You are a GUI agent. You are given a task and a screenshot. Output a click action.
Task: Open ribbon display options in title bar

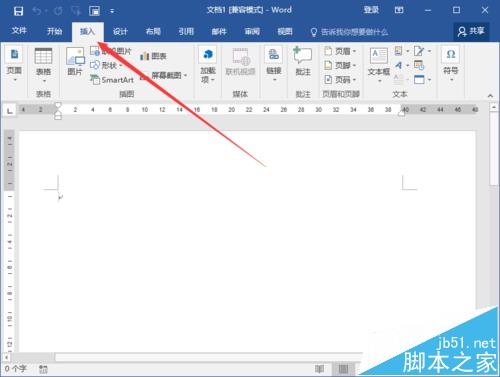[399, 10]
